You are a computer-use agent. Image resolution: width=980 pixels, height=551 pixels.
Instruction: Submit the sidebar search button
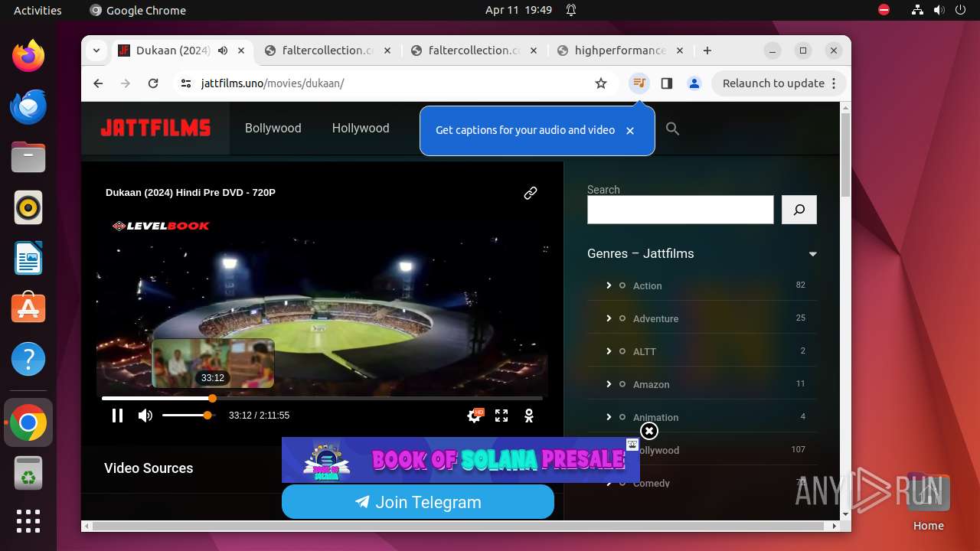click(x=799, y=210)
